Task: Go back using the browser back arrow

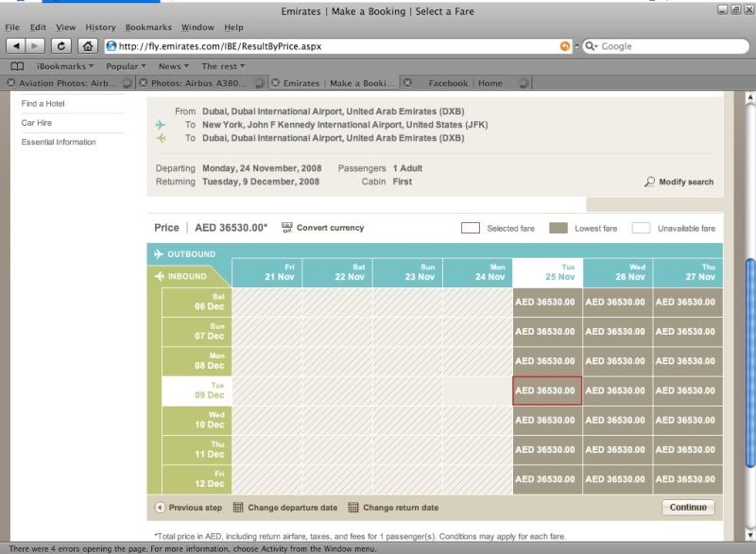Action: (16, 46)
